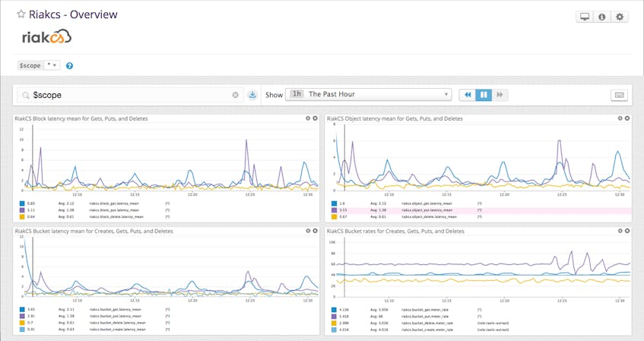Screen dimensions: 644x341
Task: Clear the $scope search field
Action: 236,95
